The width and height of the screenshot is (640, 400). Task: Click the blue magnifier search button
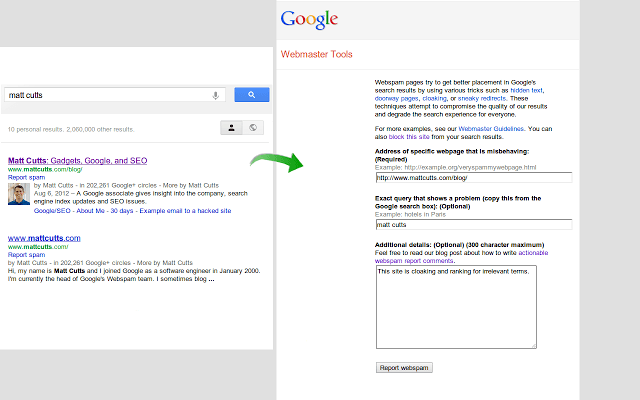click(251, 95)
